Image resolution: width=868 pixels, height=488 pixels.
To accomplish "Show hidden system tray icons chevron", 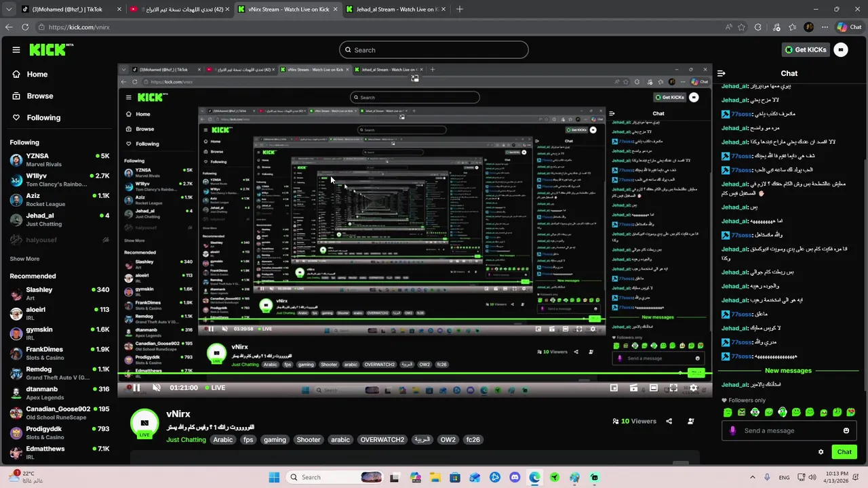I will pos(751,477).
